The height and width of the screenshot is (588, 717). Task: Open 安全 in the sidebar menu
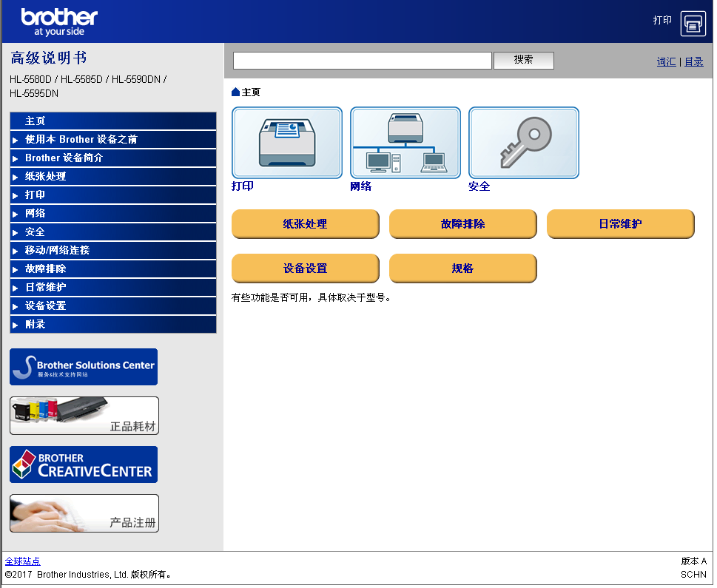click(x=113, y=232)
